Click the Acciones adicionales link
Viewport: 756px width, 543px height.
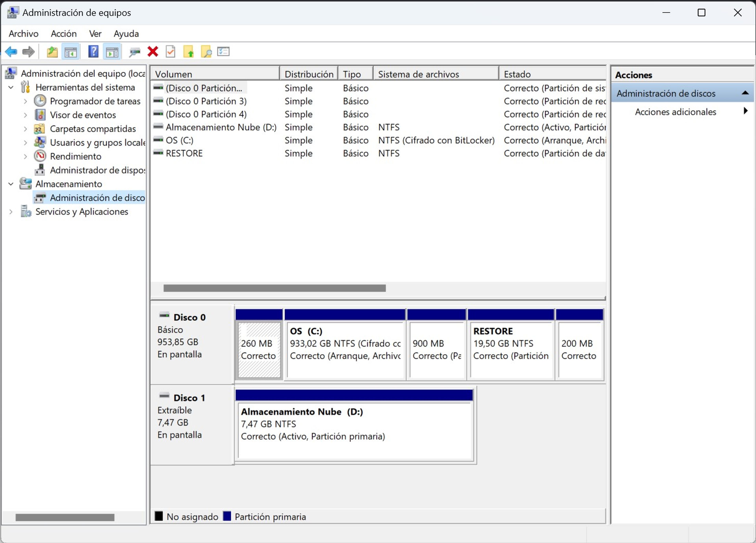click(675, 112)
